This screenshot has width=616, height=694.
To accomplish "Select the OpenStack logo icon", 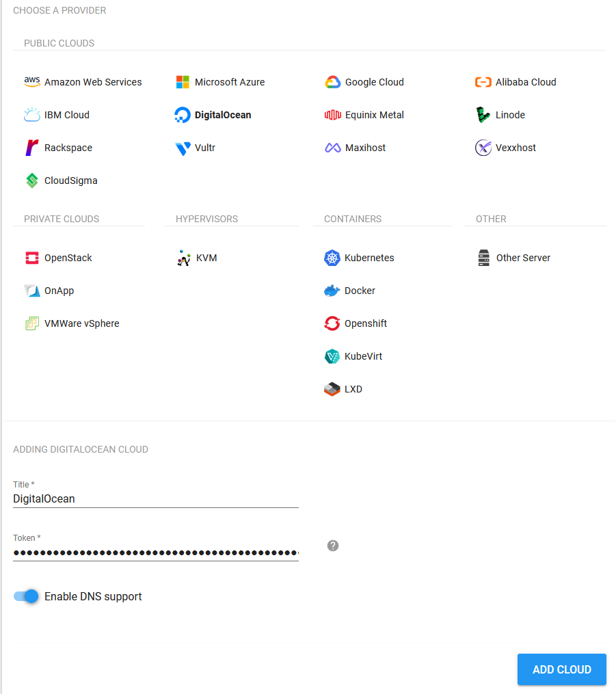I will point(32,258).
